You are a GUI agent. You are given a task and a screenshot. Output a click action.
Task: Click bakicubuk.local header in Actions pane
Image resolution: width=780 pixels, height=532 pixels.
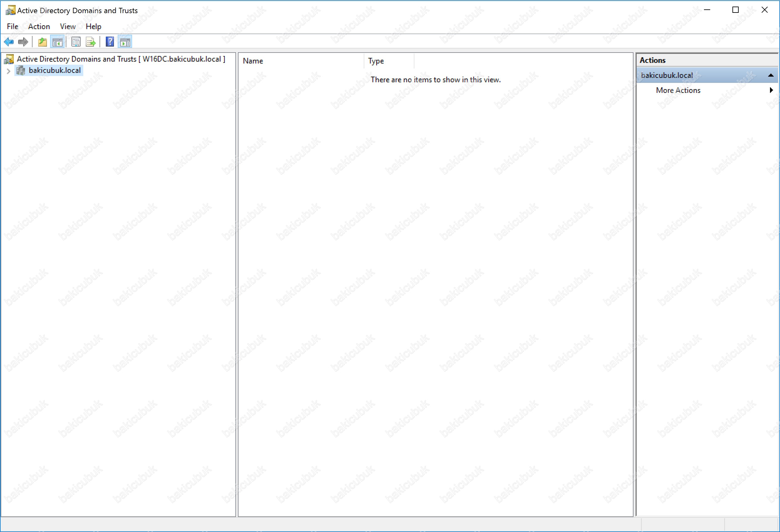(707, 75)
